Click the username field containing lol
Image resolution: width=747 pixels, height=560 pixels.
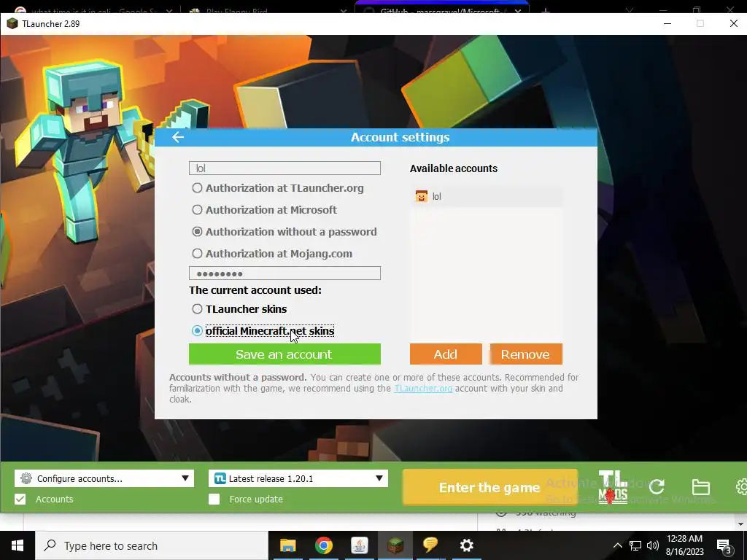285,168
